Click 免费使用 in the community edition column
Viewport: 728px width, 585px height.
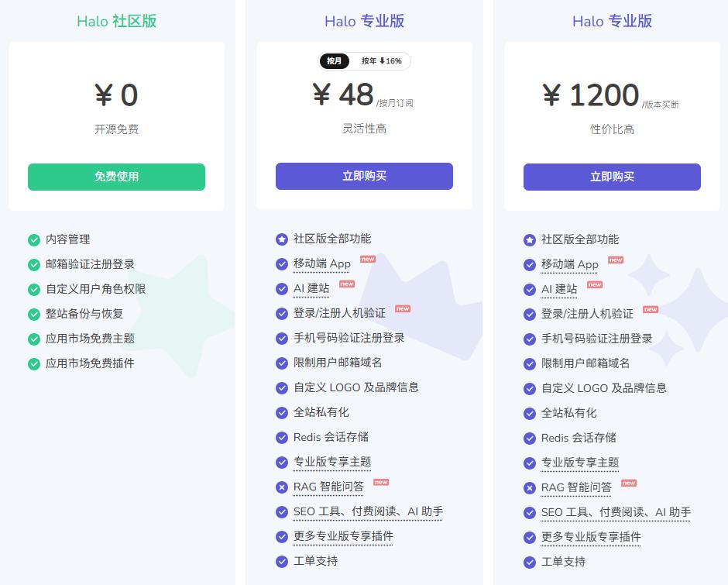tap(116, 177)
